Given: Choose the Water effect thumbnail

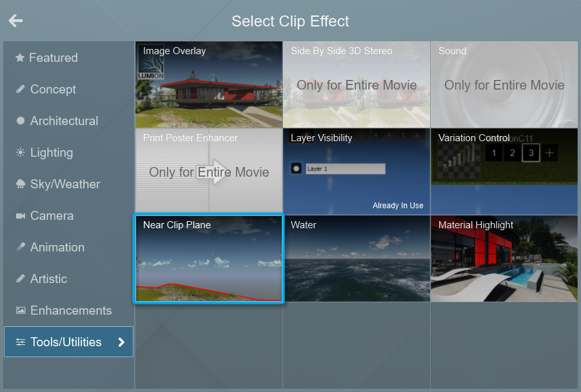Looking at the screenshot, I should tap(356, 259).
